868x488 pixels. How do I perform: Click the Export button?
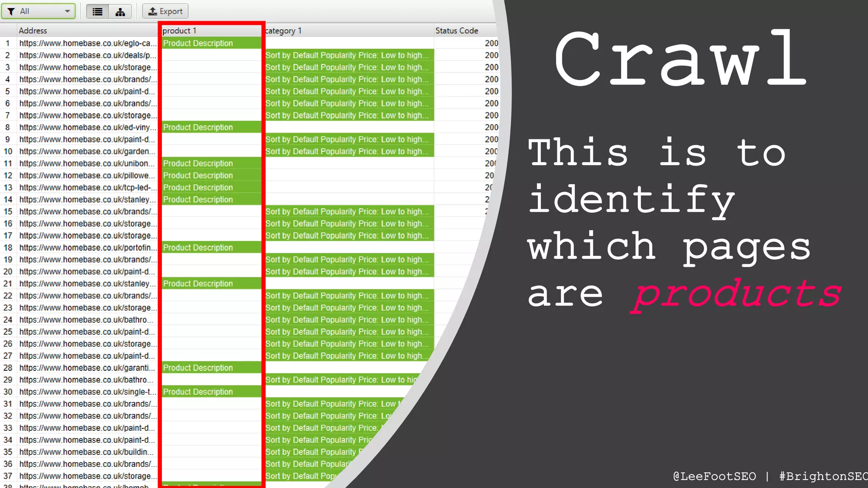point(165,11)
